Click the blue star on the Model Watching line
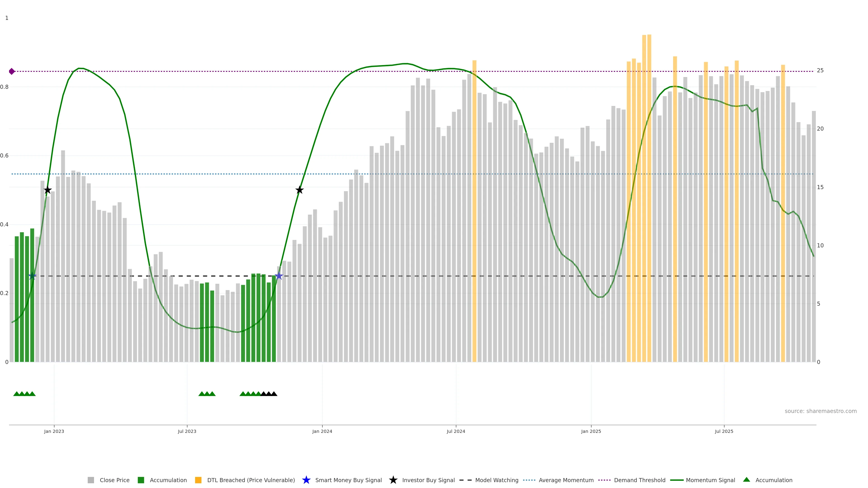 [279, 276]
